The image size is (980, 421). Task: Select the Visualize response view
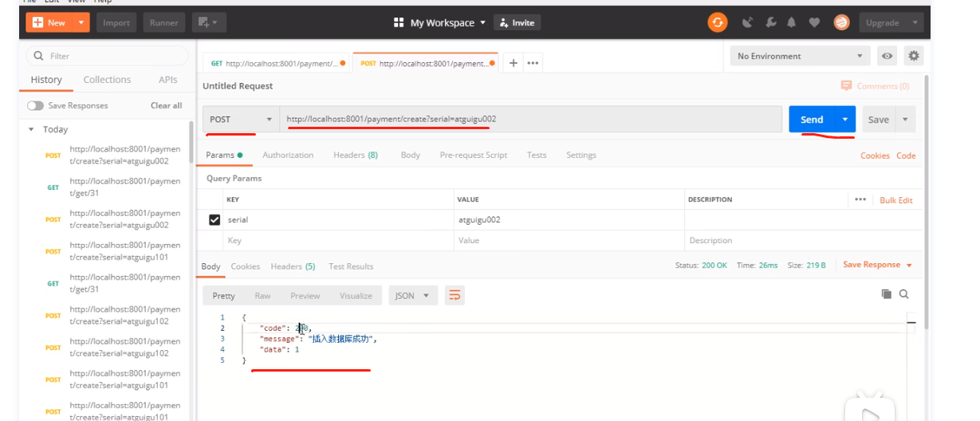pyautogui.click(x=356, y=295)
